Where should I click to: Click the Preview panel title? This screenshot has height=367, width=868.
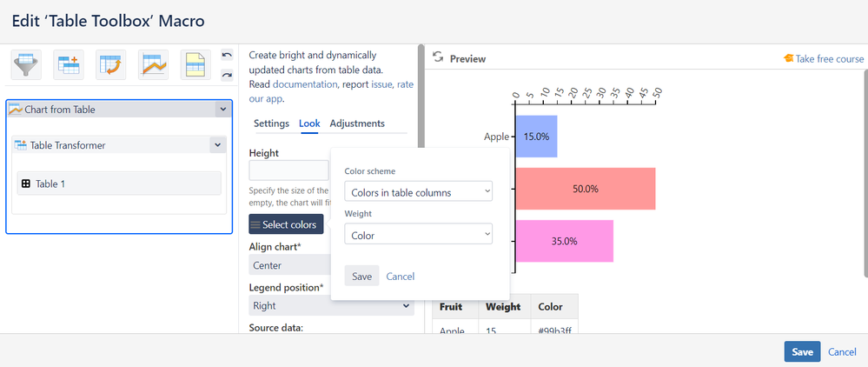tap(467, 59)
